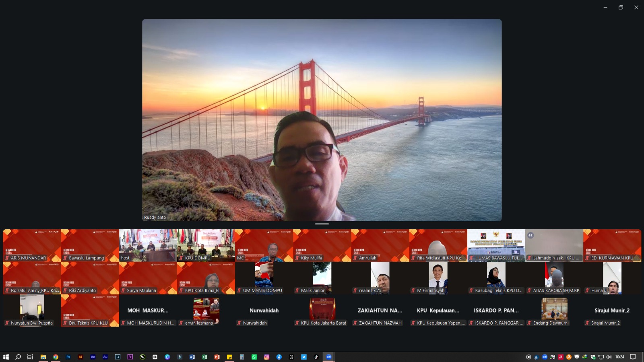Select ARIS MUNANDAR's participant tile
The width and height of the screenshot is (644, 362).
pos(32,245)
